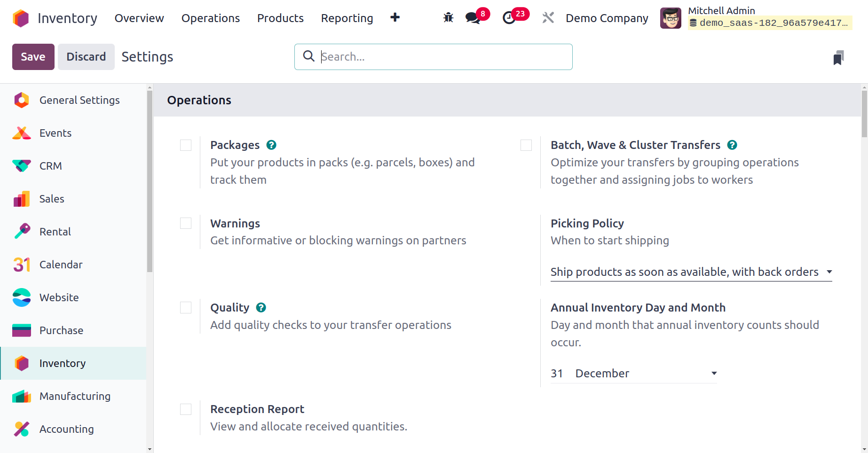Open the Operations menu
The image size is (868, 453).
(x=211, y=18)
